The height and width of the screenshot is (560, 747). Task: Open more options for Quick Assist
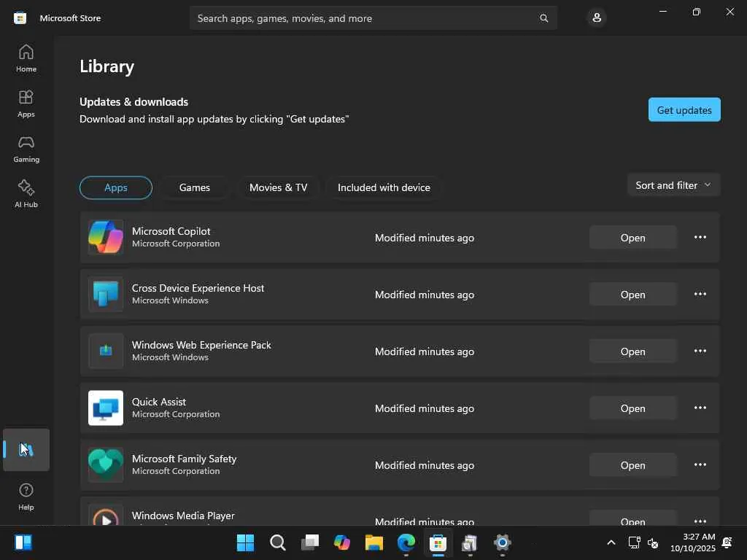tap(700, 408)
